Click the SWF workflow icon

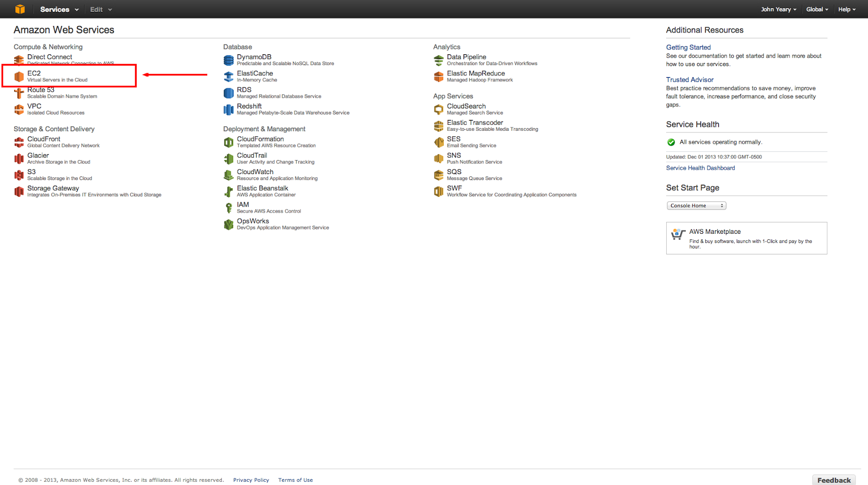click(439, 191)
